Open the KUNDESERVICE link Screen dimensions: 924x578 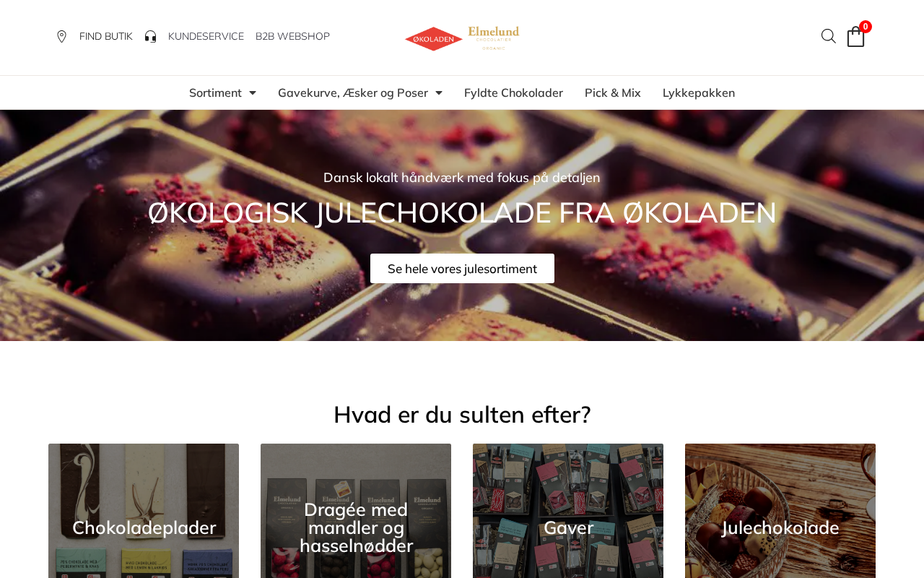(206, 36)
